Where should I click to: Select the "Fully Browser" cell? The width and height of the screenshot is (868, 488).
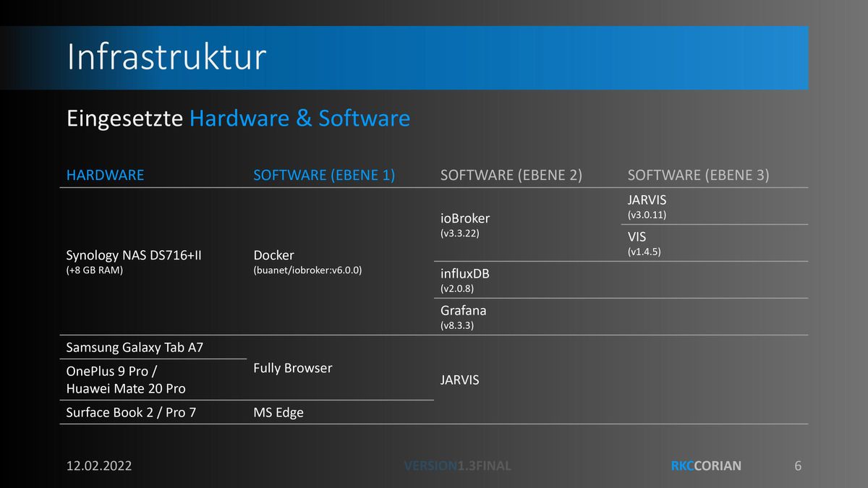pos(293,369)
